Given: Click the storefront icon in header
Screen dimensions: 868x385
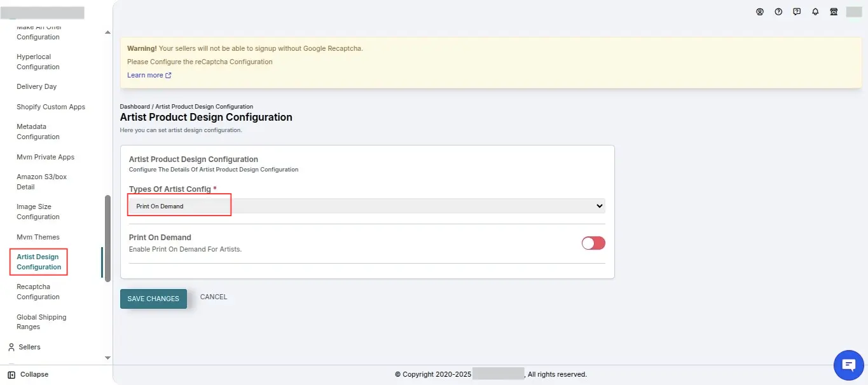Looking at the screenshot, I should 834,11.
